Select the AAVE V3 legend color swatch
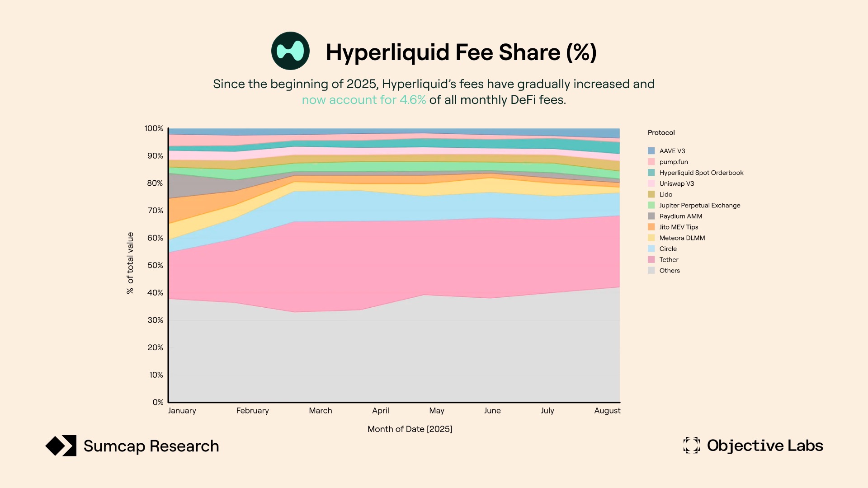This screenshot has height=488, width=868. point(651,151)
